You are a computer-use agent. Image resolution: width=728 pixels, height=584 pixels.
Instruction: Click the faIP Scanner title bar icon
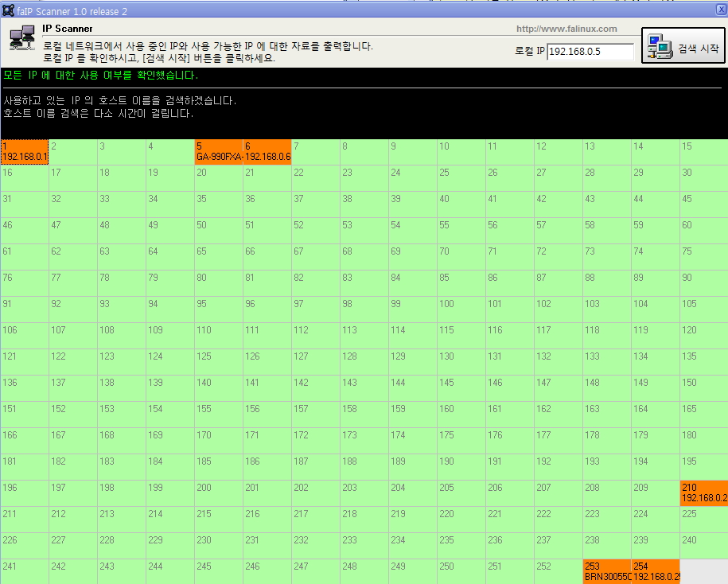(8, 10)
